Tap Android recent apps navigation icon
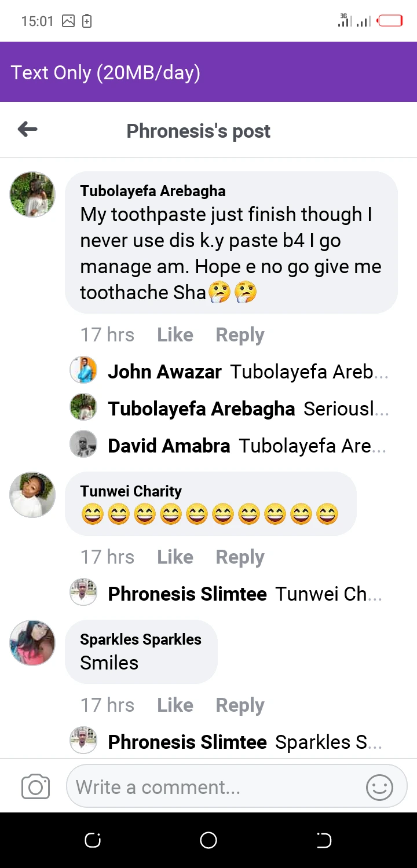 pyautogui.click(x=93, y=840)
